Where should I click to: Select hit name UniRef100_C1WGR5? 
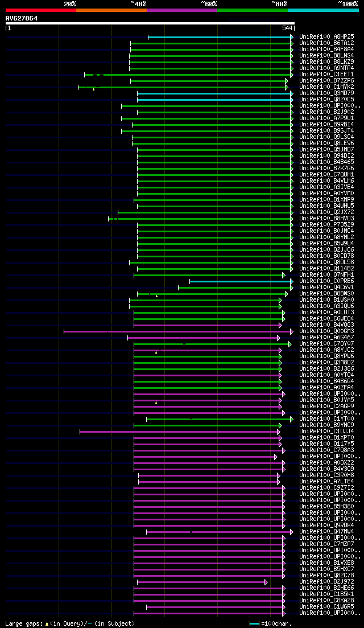tap(326, 607)
